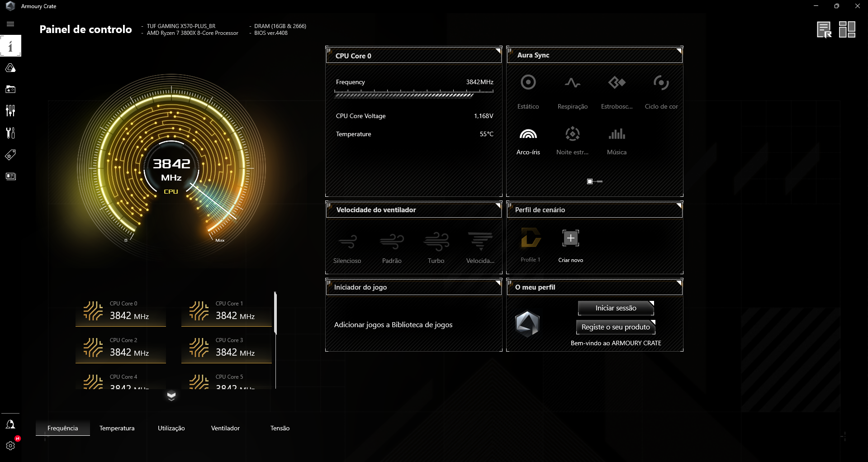Open the widget grid layout icon top right
Image resolution: width=868 pixels, height=462 pixels.
tap(847, 29)
